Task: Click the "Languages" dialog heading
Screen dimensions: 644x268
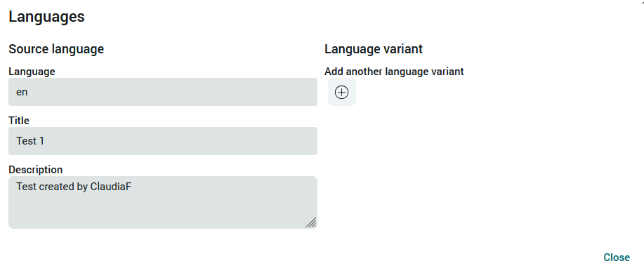Action: click(46, 17)
